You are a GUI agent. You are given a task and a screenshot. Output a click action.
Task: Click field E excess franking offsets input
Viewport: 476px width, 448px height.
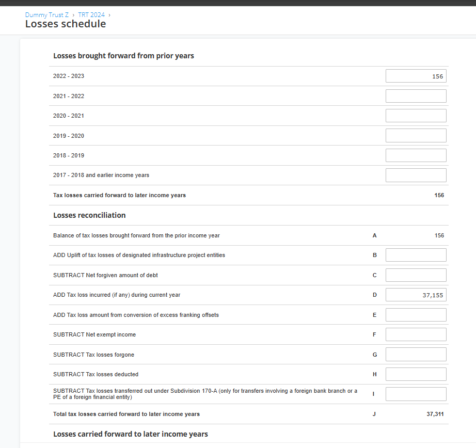(416, 315)
